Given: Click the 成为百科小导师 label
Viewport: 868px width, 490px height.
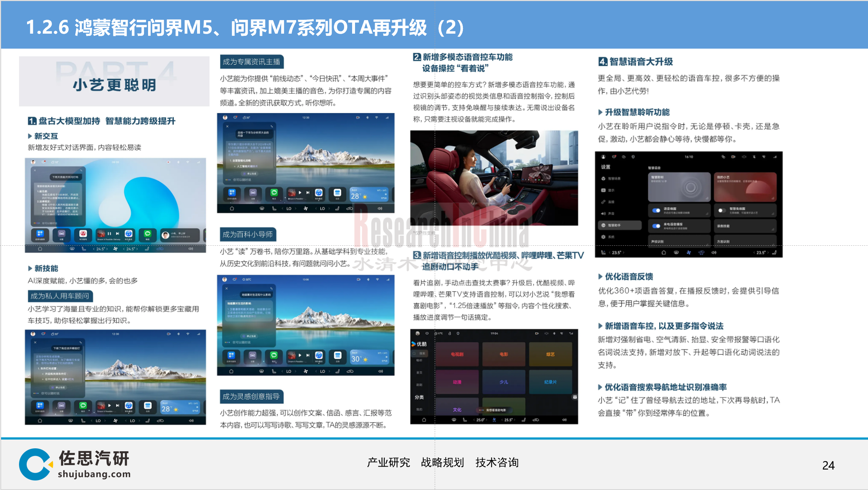Looking at the screenshot, I should click(248, 234).
